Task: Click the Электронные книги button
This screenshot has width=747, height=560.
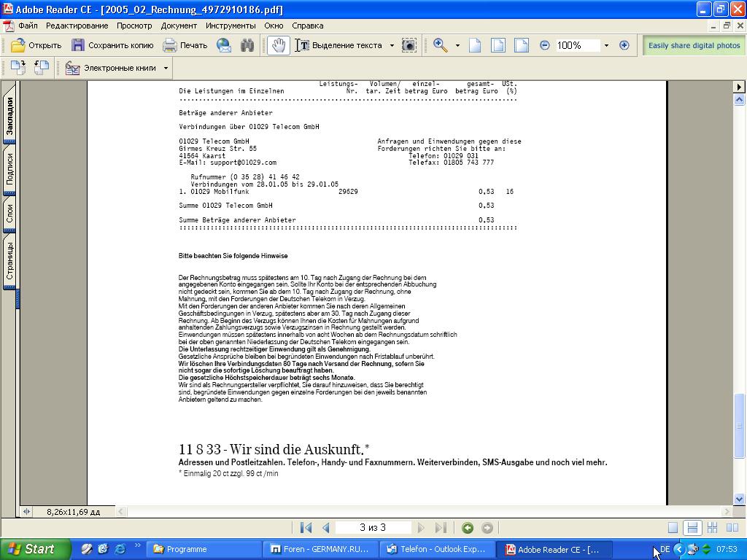Action: click(111, 68)
